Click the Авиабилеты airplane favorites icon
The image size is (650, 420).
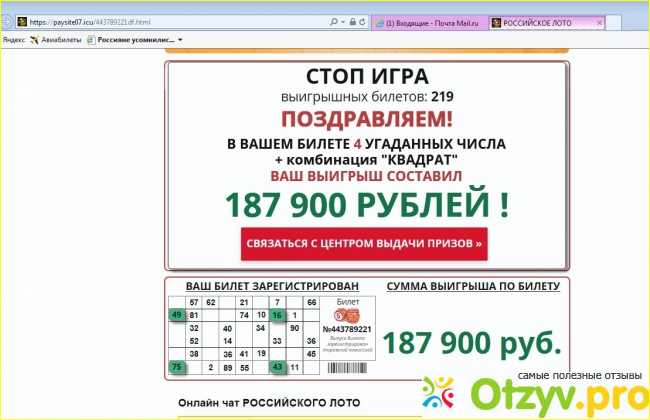(35, 39)
